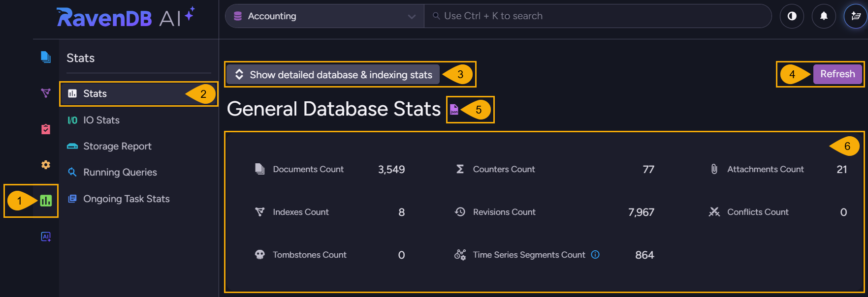Click the Time Series Segments info icon
This screenshot has width=868, height=297.
click(x=595, y=255)
